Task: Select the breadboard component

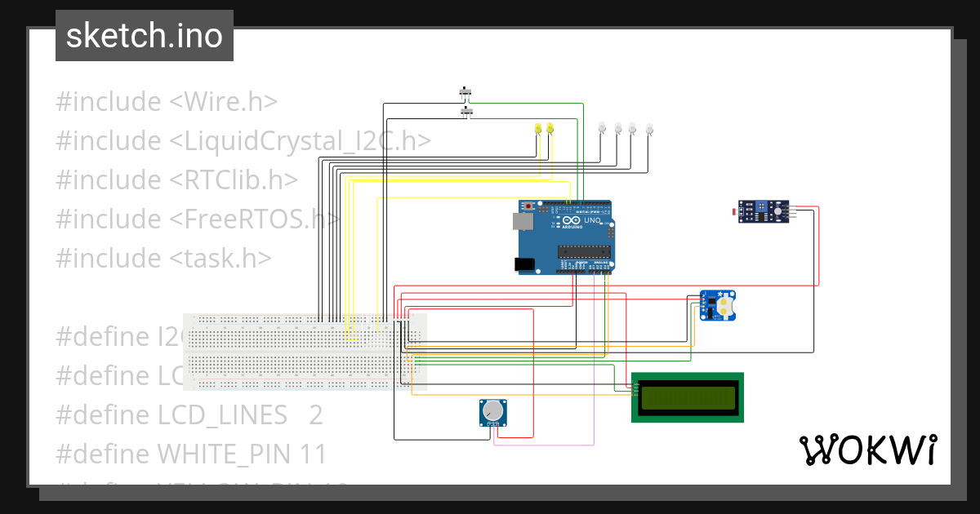Action: click(306, 351)
